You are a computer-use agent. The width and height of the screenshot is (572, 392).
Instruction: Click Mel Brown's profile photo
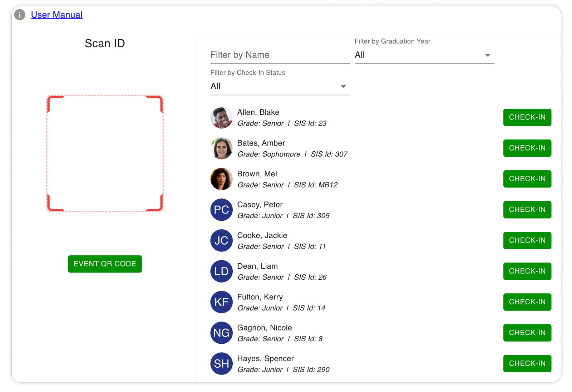[x=221, y=179]
